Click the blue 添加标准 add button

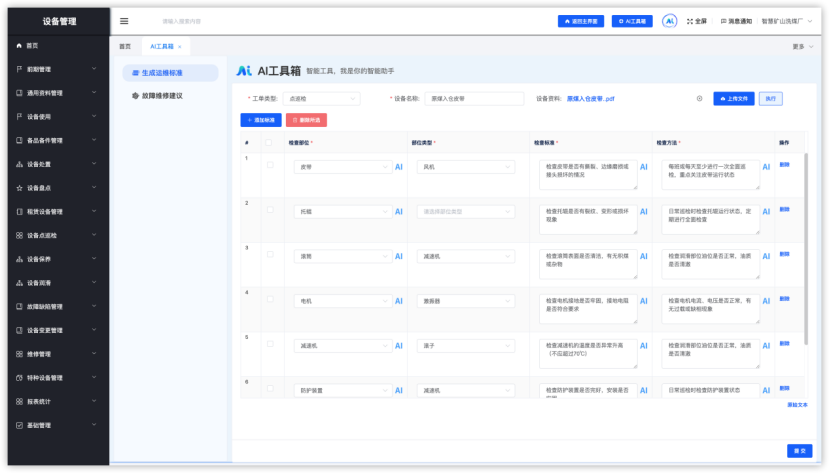261,120
